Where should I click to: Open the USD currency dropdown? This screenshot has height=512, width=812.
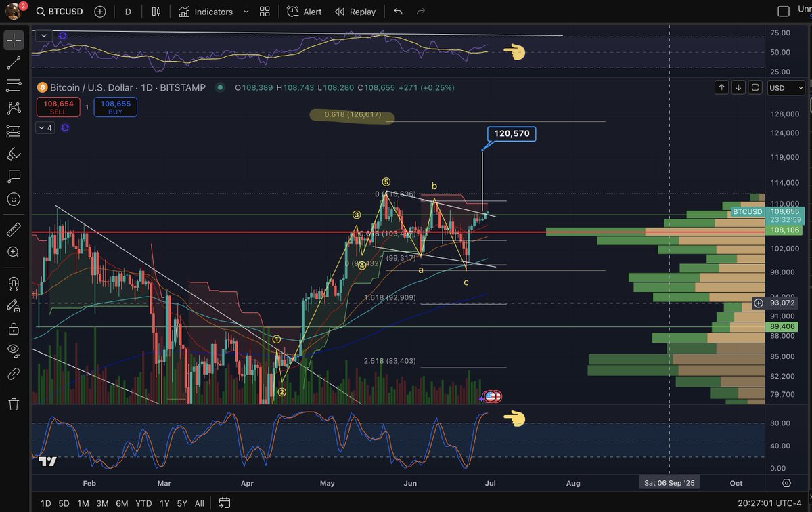pyautogui.click(x=787, y=87)
